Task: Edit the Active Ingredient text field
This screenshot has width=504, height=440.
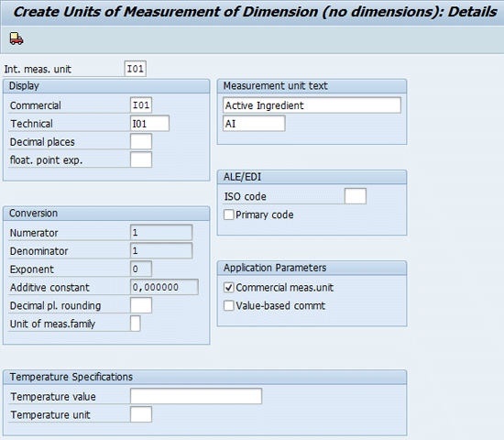Action: pos(312,105)
